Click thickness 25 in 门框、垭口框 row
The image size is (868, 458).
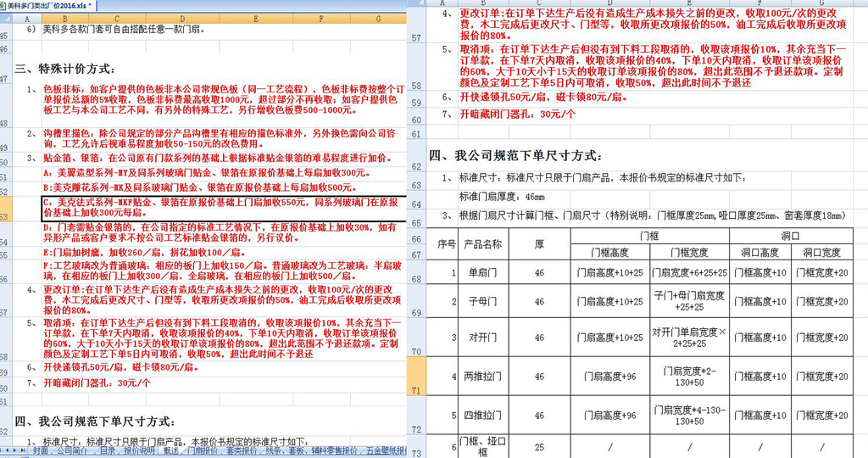[539, 446]
